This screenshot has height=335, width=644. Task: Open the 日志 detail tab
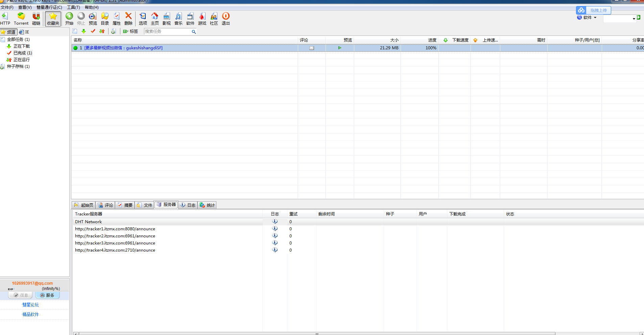(188, 205)
